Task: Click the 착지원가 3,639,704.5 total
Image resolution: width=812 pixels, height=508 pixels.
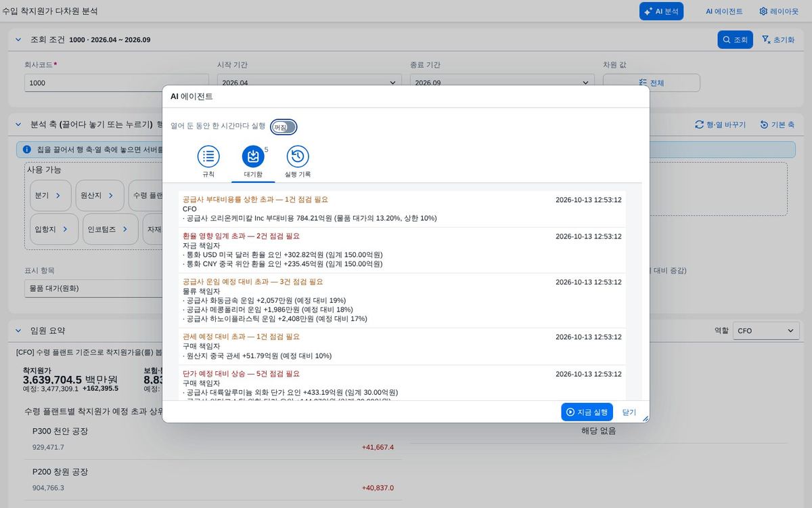Action: pos(70,379)
